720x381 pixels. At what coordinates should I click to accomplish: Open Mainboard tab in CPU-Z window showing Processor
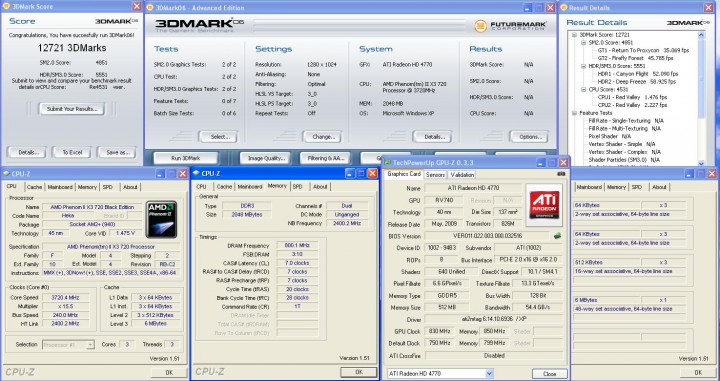click(60, 187)
